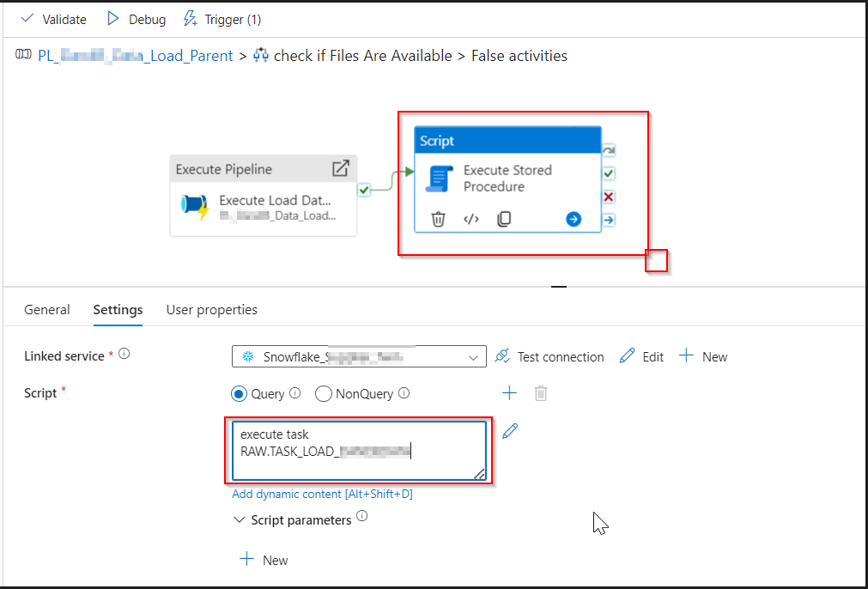The width and height of the screenshot is (868, 589).
Task: View code of the Script activity
Action: pyautogui.click(x=470, y=219)
